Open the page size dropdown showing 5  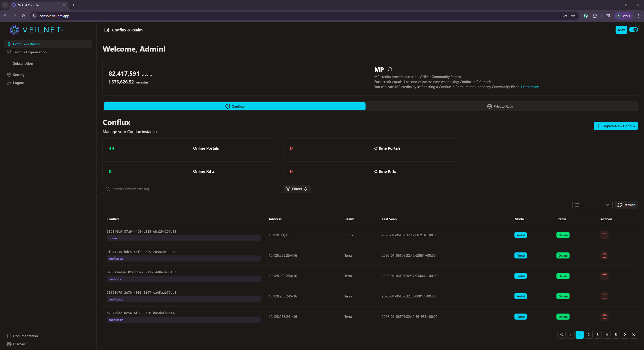coord(592,205)
